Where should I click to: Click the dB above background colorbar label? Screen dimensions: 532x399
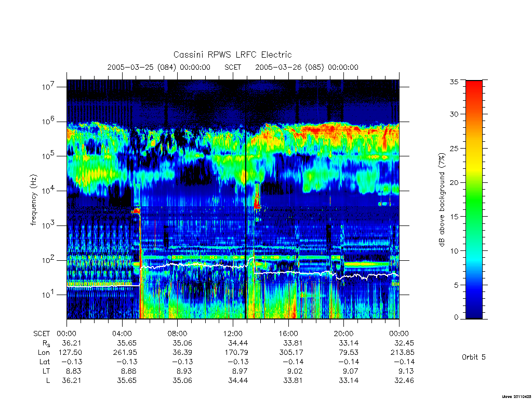point(442,199)
